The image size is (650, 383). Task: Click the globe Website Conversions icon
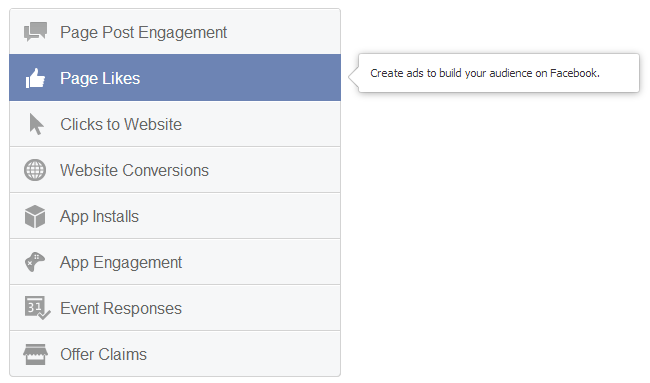(35, 170)
